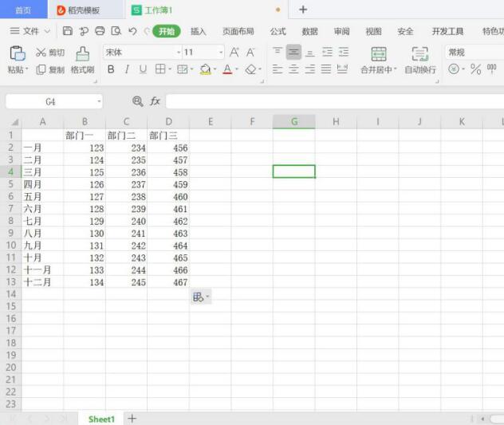Image resolution: width=504 pixels, height=425 pixels.
Task: Click the Save icon in quick toolbar
Action: 68,31
